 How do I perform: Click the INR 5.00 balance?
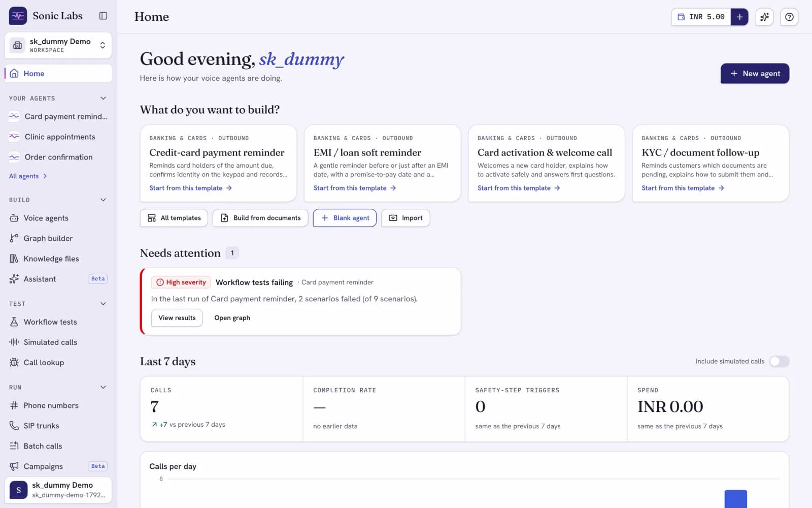[x=701, y=17]
